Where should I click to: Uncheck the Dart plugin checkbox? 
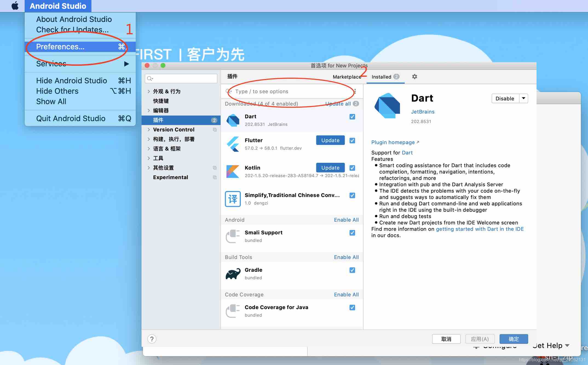click(x=352, y=117)
